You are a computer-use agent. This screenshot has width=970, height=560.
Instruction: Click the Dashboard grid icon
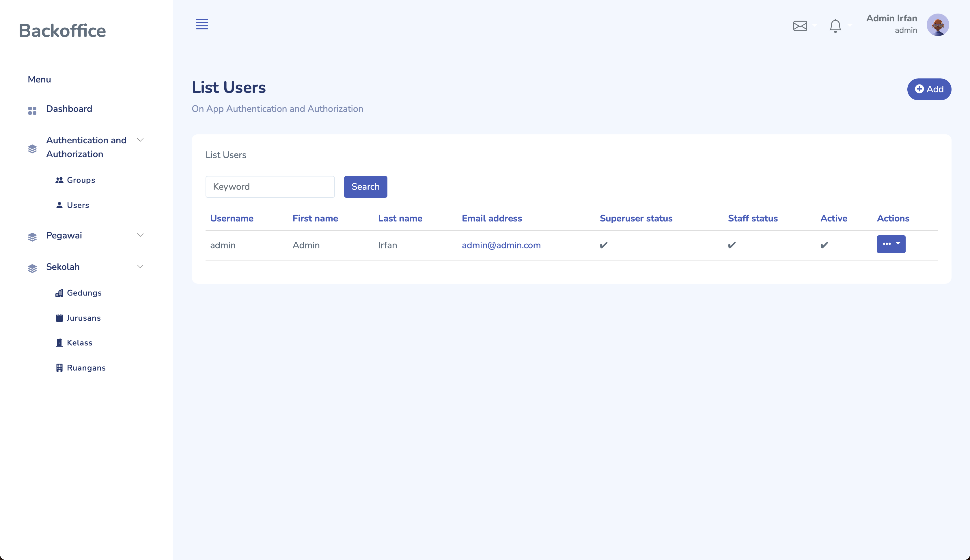[32, 111]
